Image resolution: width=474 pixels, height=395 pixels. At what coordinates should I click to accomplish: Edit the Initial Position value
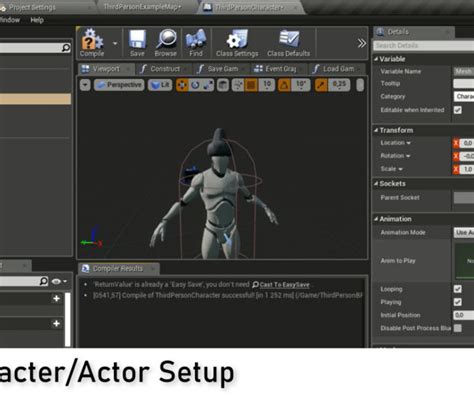click(x=464, y=315)
